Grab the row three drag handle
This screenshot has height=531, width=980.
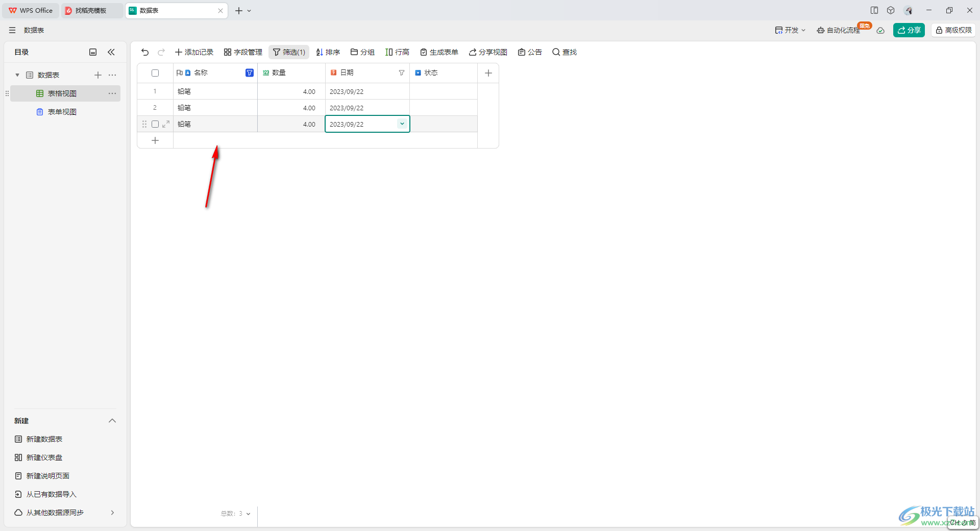point(144,124)
